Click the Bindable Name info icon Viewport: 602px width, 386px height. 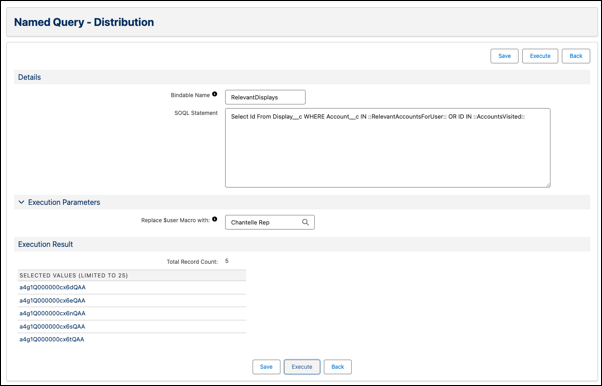[x=215, y=94]
